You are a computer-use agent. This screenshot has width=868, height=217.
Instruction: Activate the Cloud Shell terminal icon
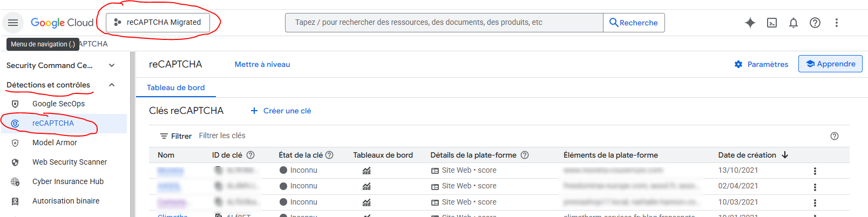[772, 23]
